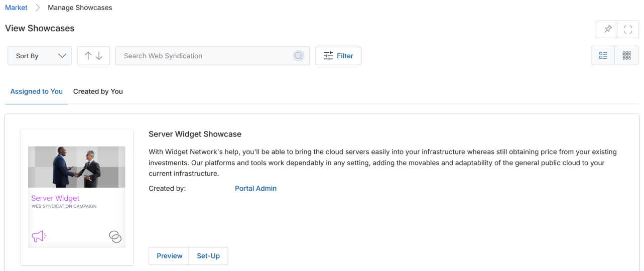This screenshot has height=271, width=644.
Task: Click the Web Syndication Campaign caption
Action: (64, 206)
